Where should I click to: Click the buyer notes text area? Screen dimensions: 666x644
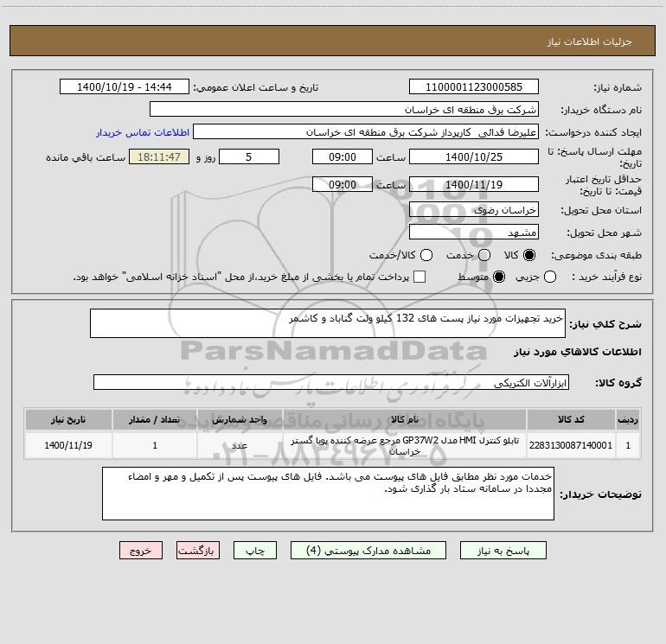(x=328, y=494)
